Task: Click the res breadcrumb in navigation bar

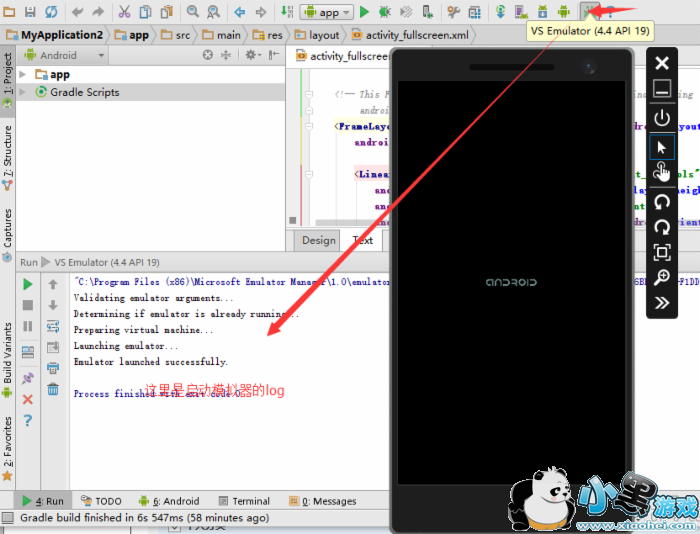Action: coord(268,35)
